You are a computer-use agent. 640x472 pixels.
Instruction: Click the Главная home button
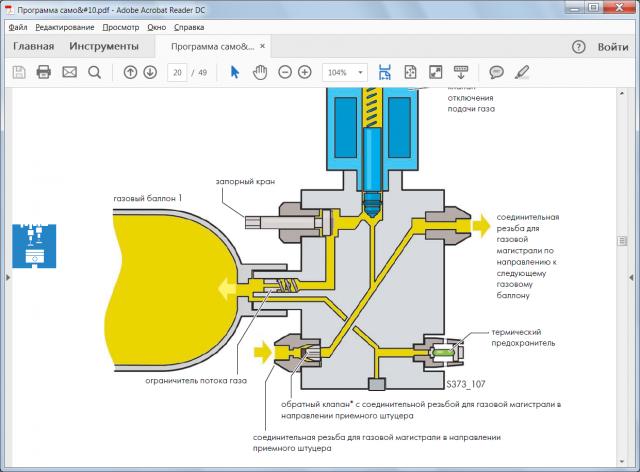[34, 46]
